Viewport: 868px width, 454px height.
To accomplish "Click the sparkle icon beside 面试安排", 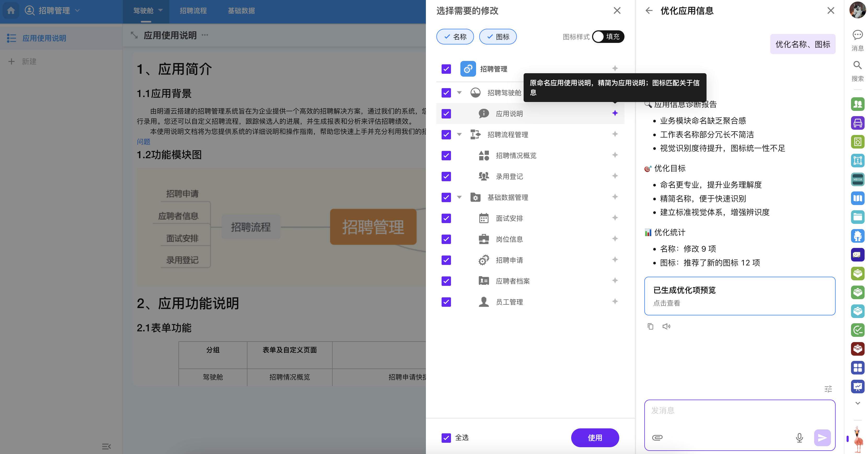I will 615,218.
